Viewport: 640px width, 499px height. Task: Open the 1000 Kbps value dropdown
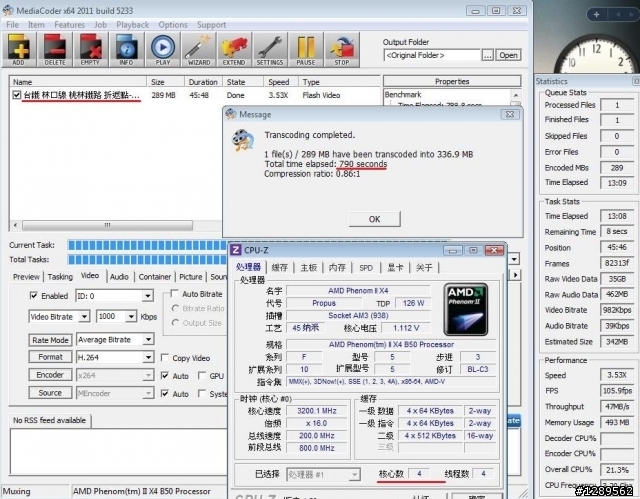(131, 317)
